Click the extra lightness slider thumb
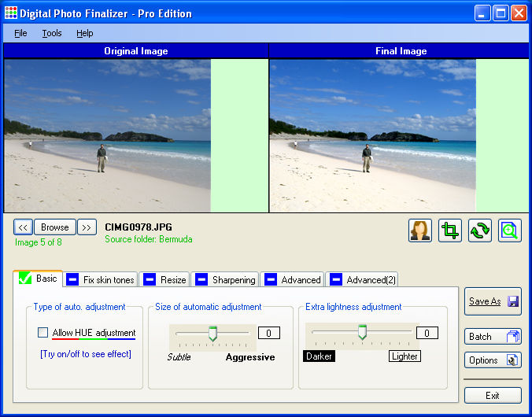Image resolution: width=532 pixels, height=417 pixels. pos(362,332)
